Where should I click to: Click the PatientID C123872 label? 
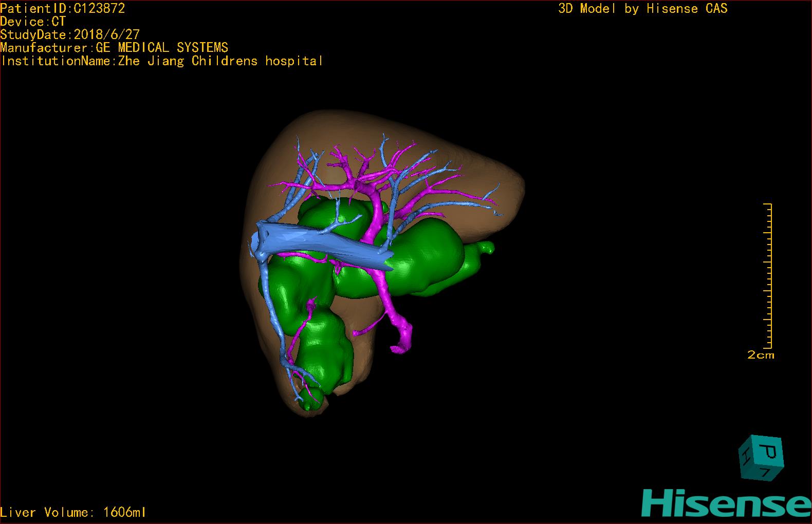click(x=63, y=8)
